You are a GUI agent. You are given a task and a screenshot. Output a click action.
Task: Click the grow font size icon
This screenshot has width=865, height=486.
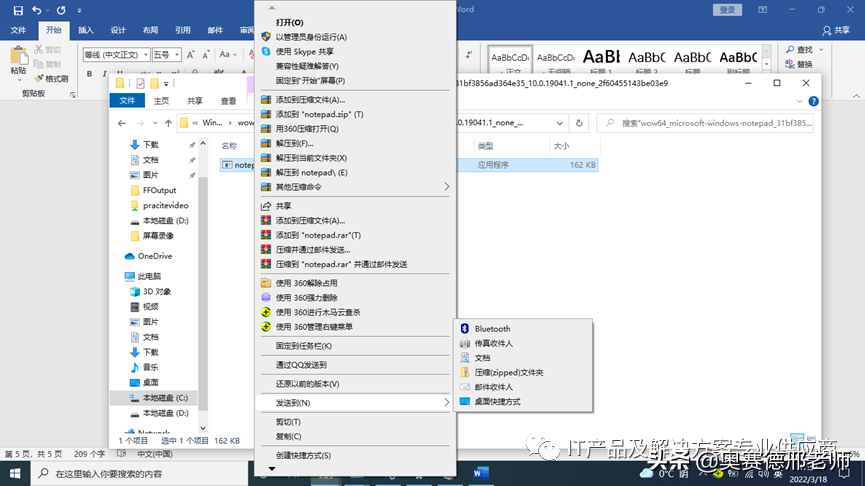190,55
